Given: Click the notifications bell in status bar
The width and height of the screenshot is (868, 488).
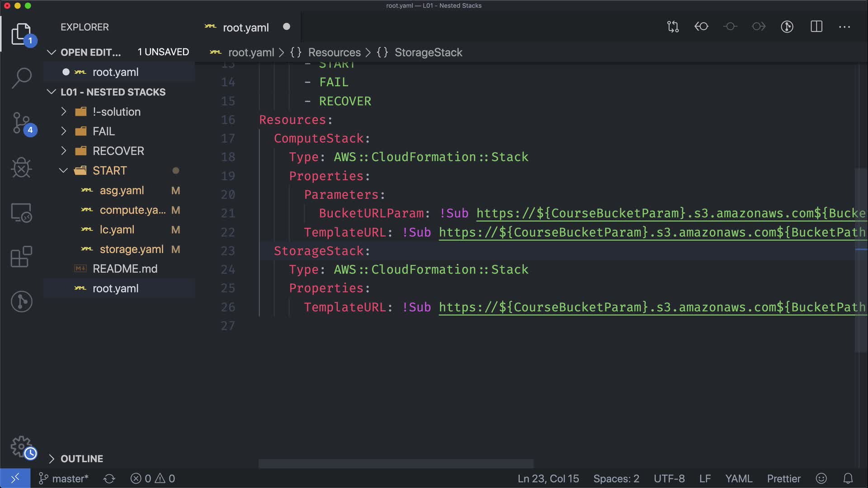Looking at the screenshot, I should (848, 479).
